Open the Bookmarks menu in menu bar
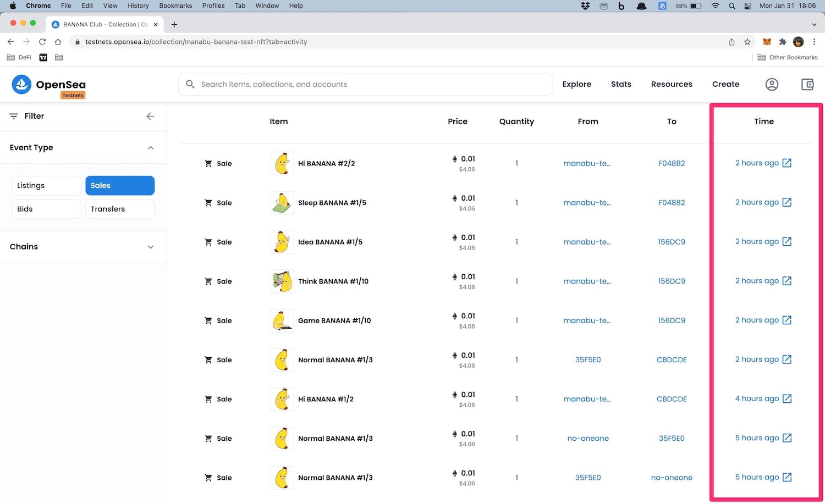 point(175,5)
